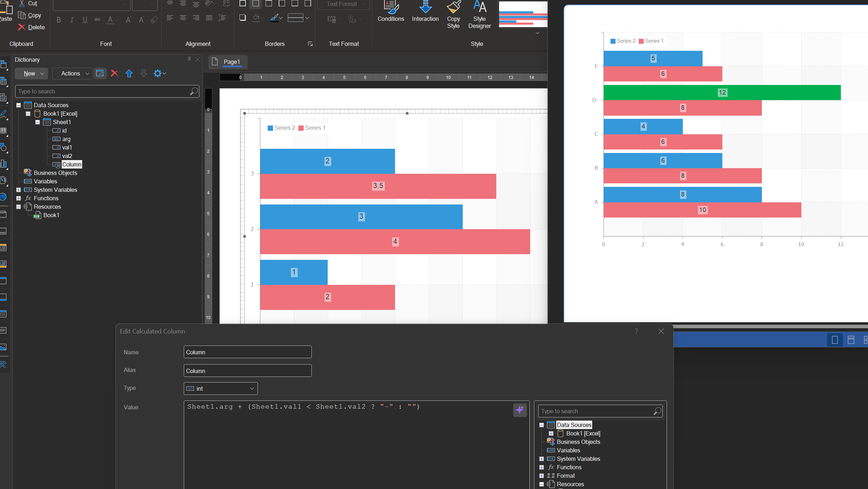Screen dimensions: 868x489
Task: Open the Interaction ribbon tool
Action: pyautogui.click(x=425, y=11)
